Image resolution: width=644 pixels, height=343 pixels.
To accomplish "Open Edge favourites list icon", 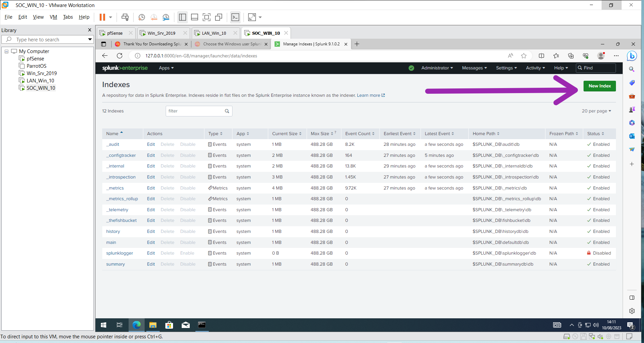I will click(x=556, y=56).
